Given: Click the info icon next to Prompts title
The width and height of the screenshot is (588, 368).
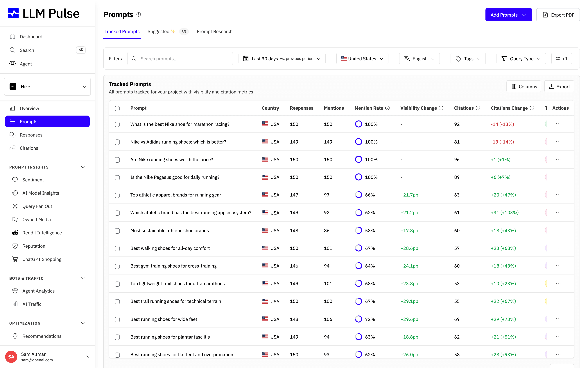Looking at the screenshot, I should [x=139, y=15].
